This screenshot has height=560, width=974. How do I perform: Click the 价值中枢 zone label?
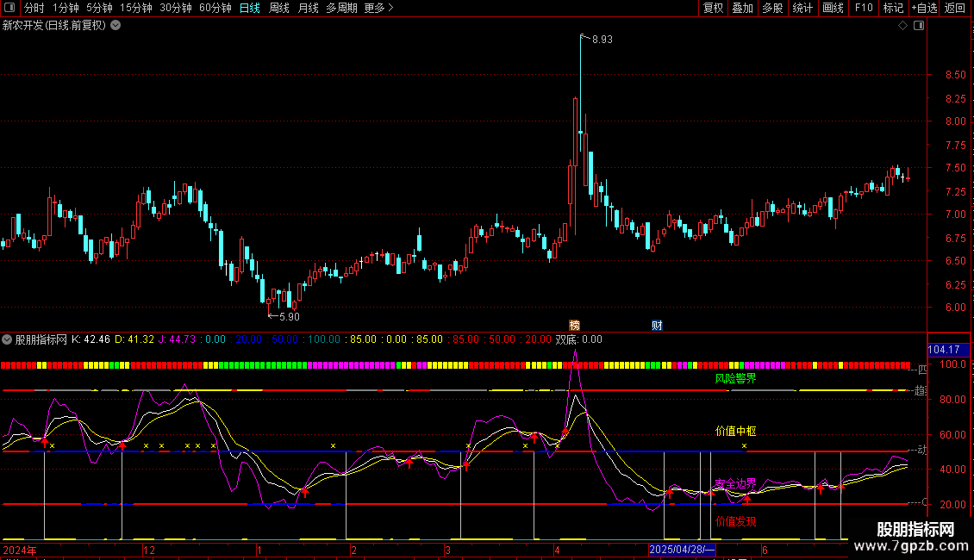point(735,431)
